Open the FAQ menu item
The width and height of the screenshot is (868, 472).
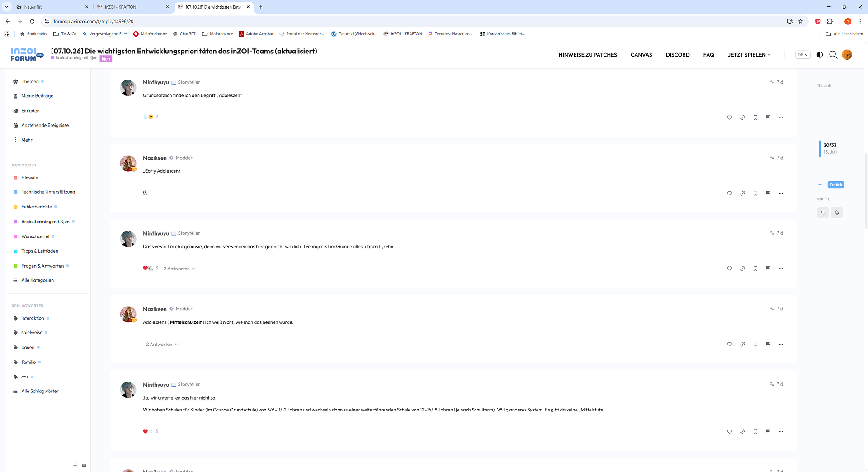[x=708, y=55]
